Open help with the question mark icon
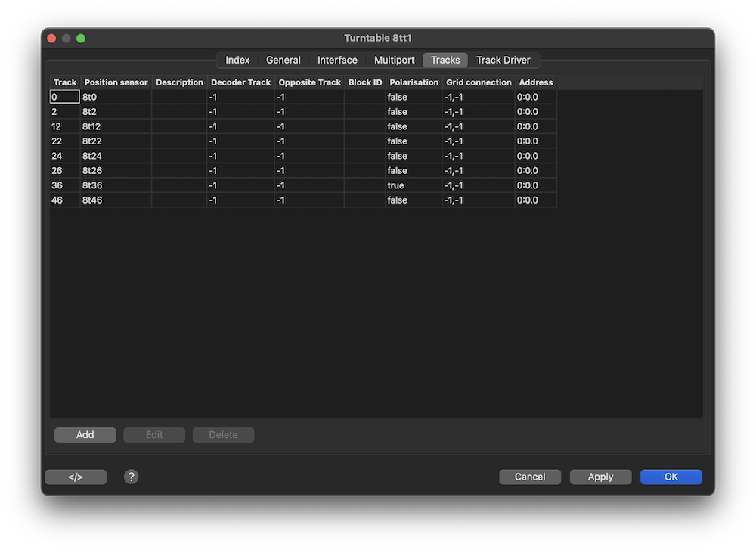Screen dimensions: 756x550 pyautogui.click(x=132, y=477)
